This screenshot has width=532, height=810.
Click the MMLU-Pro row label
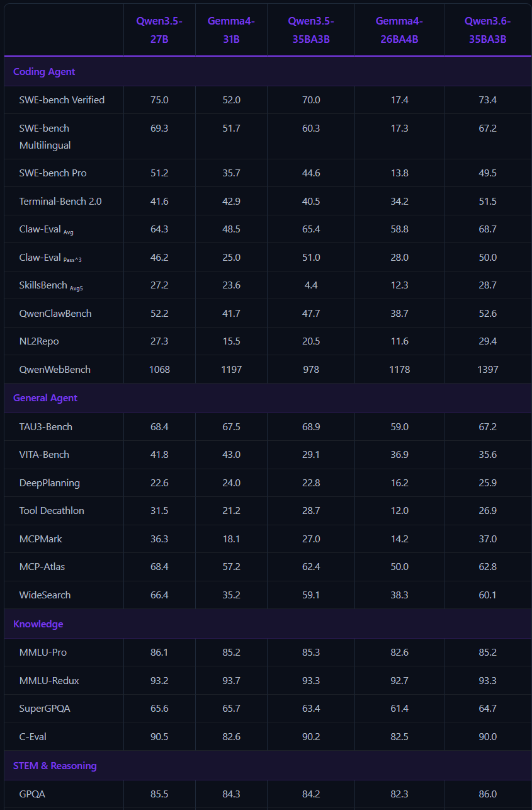(43, 653)
